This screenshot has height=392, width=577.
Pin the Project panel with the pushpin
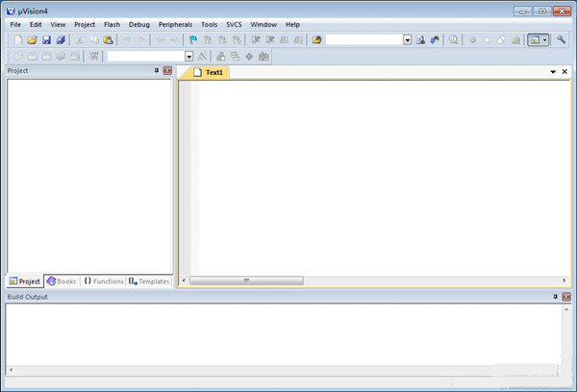coord(157,71)
